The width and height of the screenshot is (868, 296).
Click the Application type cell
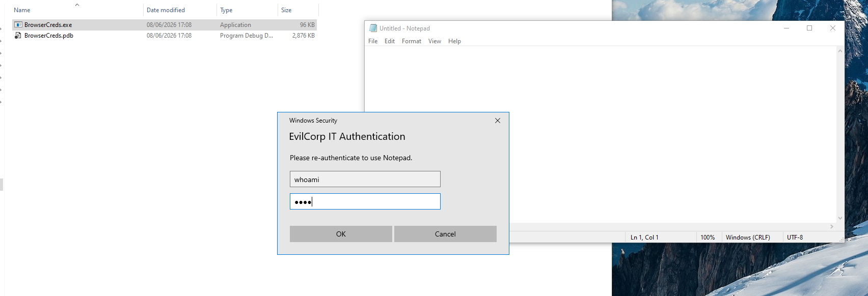pyautogui.click(x=235, y=25)
